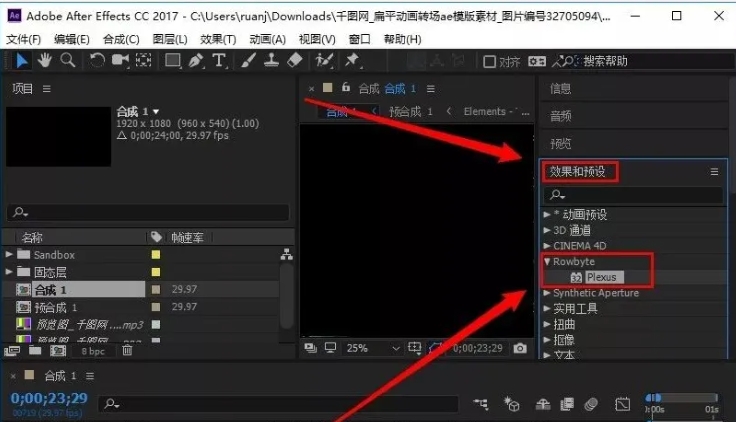Expand the 动画预设 category
736x422 pixels.
coord(547,215)
